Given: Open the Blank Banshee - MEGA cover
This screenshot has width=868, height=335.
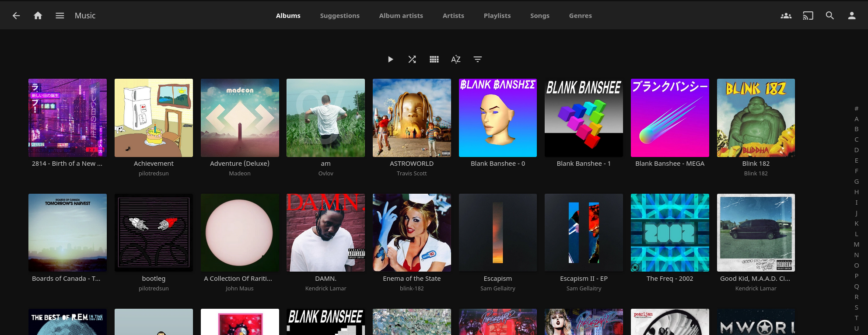Looking at the screenshot, I should (x=670, y=118).
